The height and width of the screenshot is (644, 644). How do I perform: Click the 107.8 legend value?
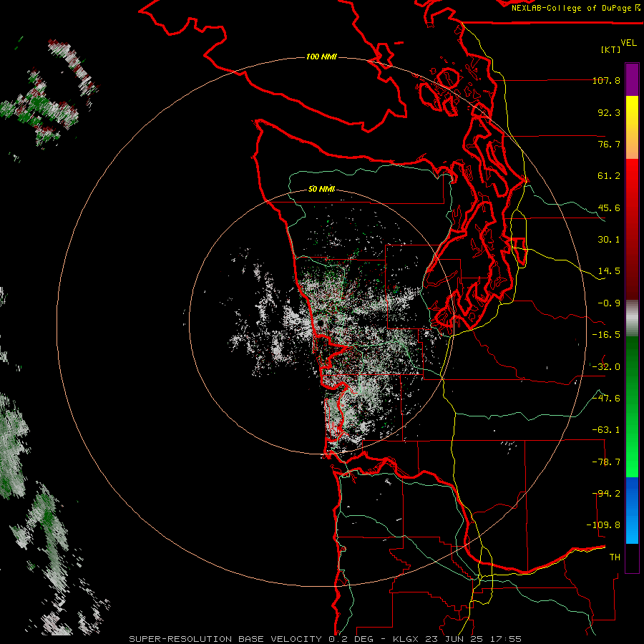pyautogui.click(x=606, y=80)
